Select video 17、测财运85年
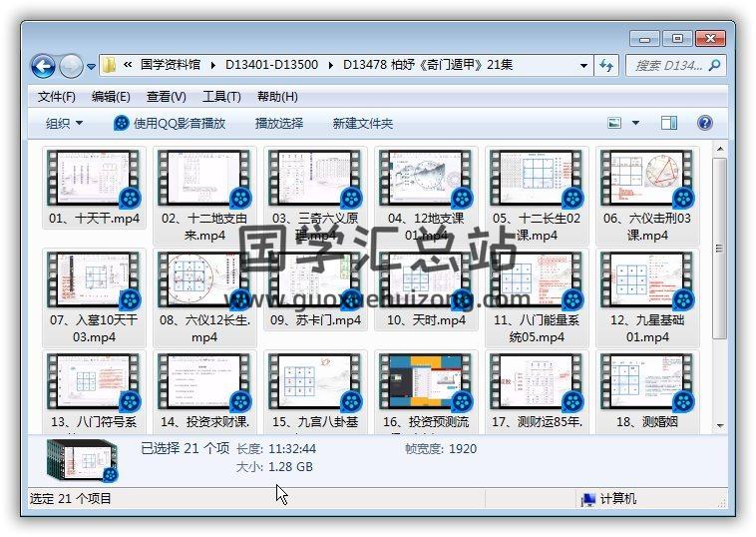Viewport: 756px width, 537px height. [x=537, y=392]
